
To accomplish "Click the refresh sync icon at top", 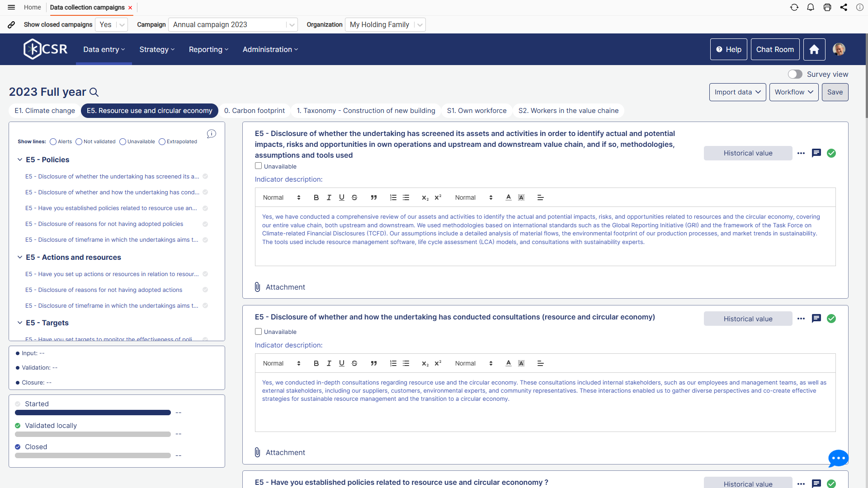I will (x=794, y=7).
